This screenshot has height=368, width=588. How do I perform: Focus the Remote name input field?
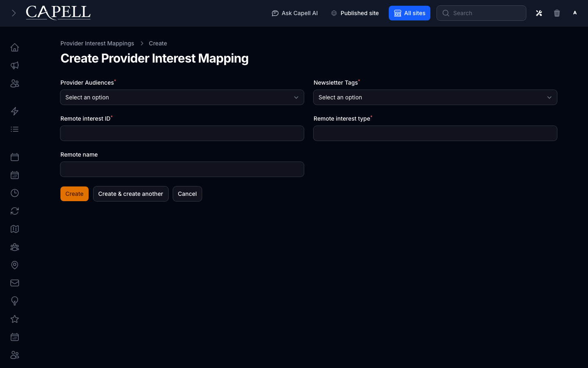click(x=182, y=169)
